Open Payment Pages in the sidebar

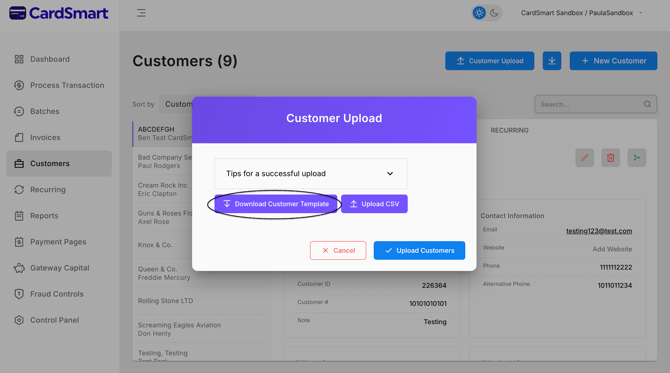59,241
